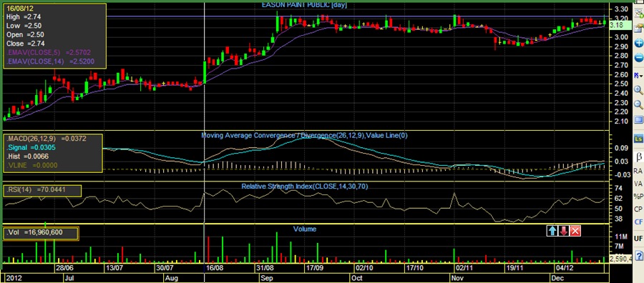Click the 16/08 date on the time axis

click(x=214, y=268)
